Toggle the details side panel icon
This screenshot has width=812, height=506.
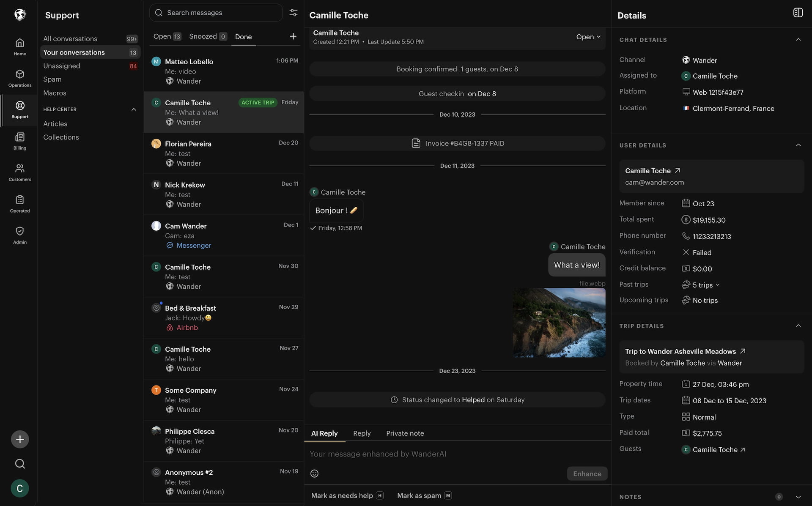coord(798,13)
